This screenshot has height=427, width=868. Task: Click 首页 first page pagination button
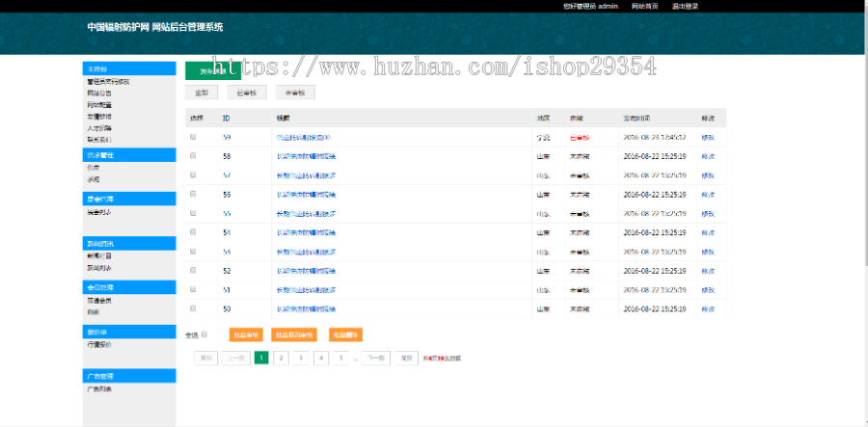(x=206, y=359)
